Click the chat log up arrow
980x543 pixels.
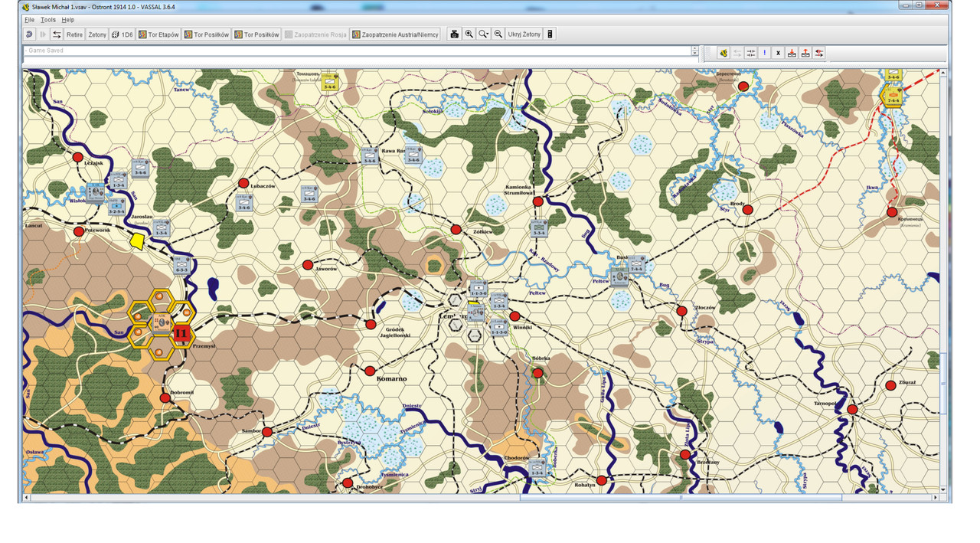coord(694,48)
